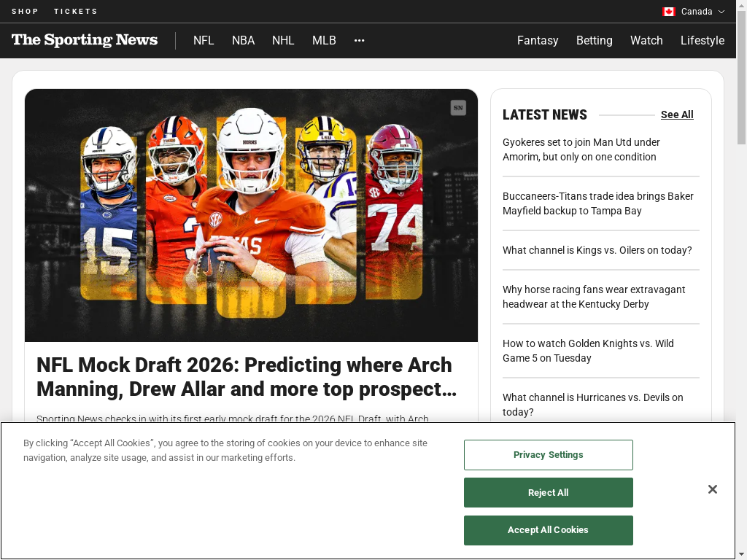Open the NBA section
Image resolution: width=747 pixels, height=560 pixels.
click(243, 41)
